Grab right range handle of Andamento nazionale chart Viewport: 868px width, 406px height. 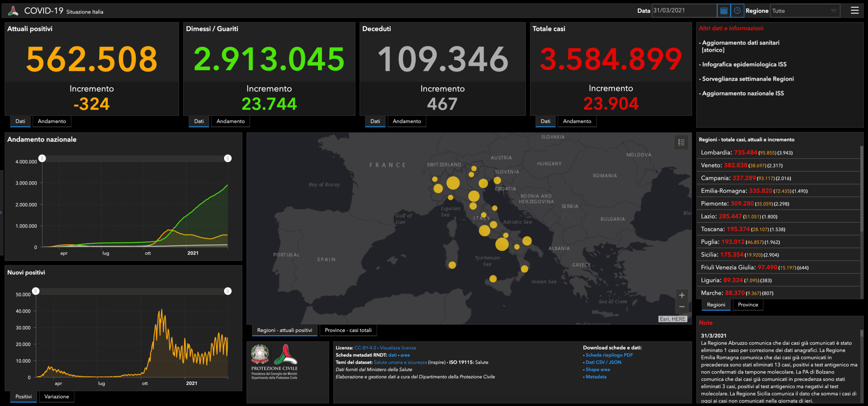point(228,158)
